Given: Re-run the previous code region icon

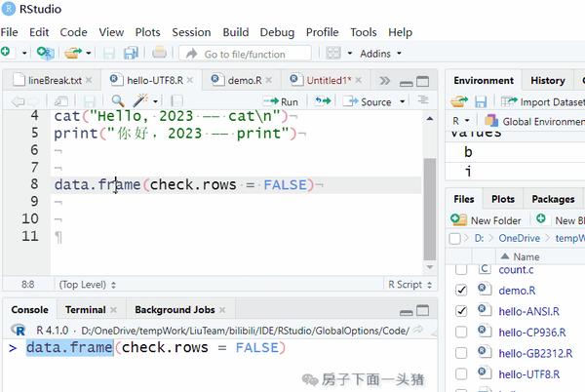Looking at the screenshot, I should [323, 101].
